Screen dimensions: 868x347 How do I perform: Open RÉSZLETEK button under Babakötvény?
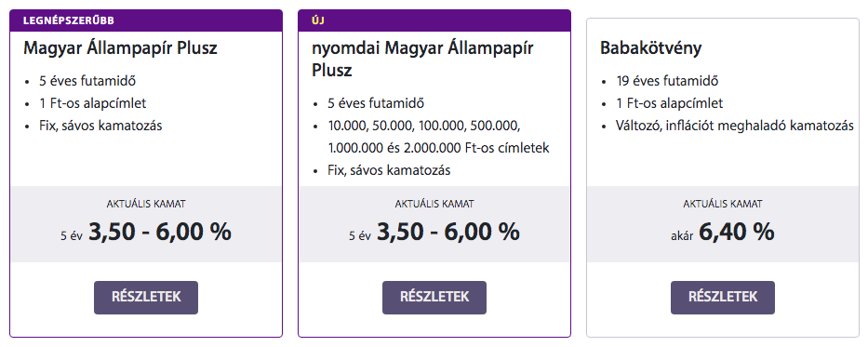[723, 297]
